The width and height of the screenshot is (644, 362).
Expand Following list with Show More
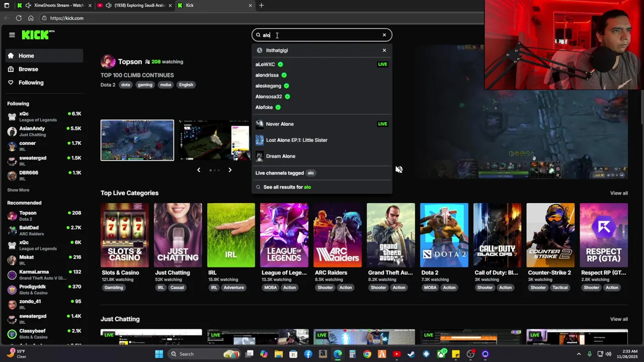click(x=18, y=190)
